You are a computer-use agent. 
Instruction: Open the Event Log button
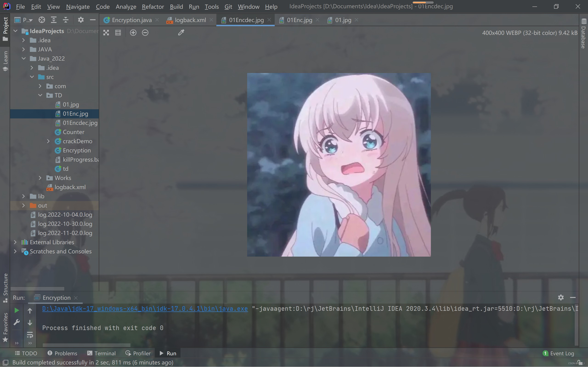[x=559, y=353]
